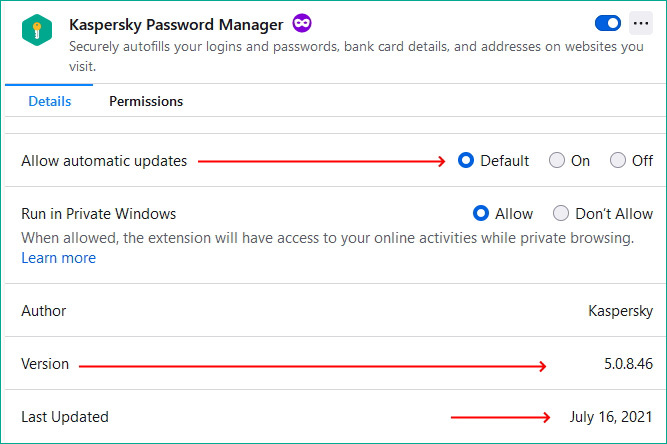This screenshot has width=667, height=444.
Task: Switch to the Permissions tab
Action: pos(146,101)
